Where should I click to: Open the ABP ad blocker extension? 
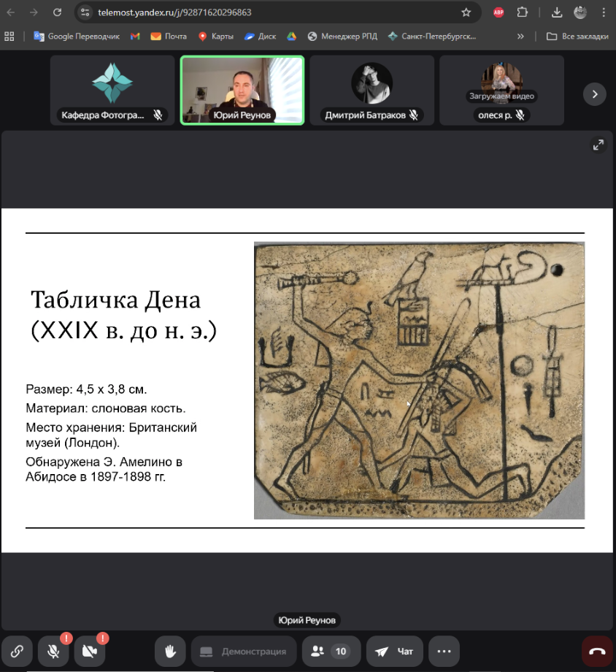point(498,12)
